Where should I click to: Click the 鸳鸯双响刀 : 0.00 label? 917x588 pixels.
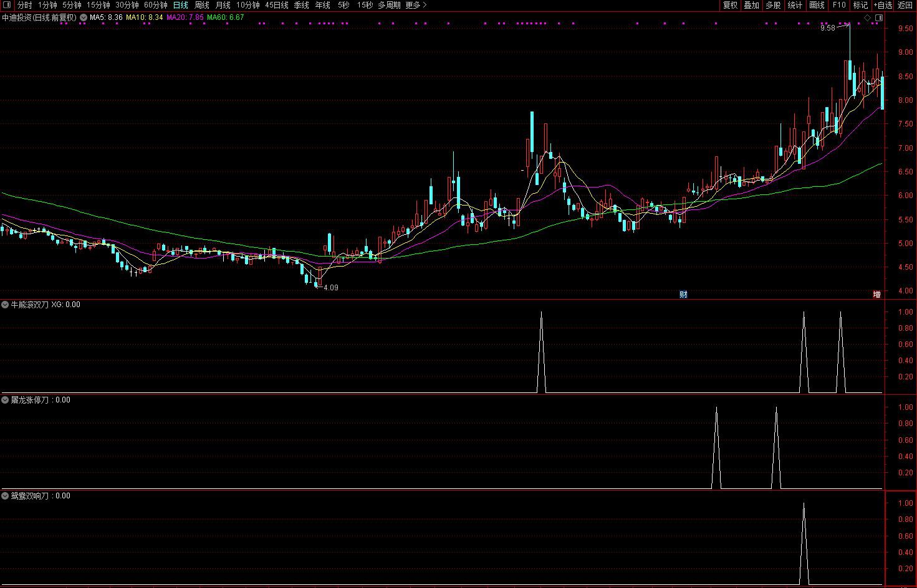41,496
